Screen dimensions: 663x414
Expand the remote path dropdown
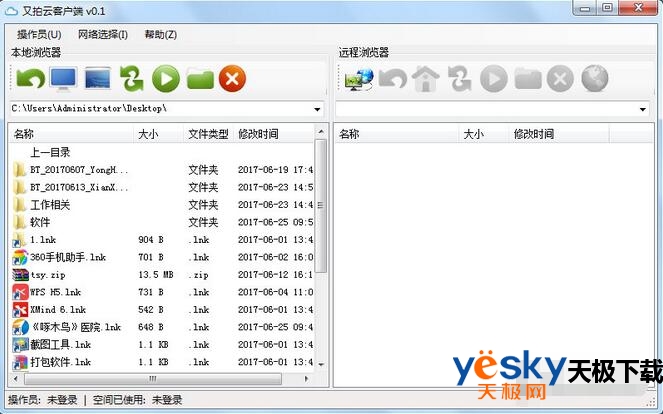[642, 108]
